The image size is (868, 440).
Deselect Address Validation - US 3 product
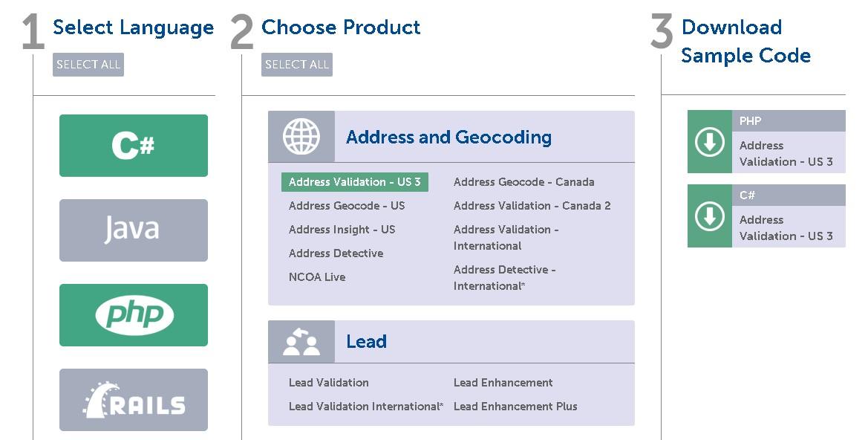pos(355,182)
